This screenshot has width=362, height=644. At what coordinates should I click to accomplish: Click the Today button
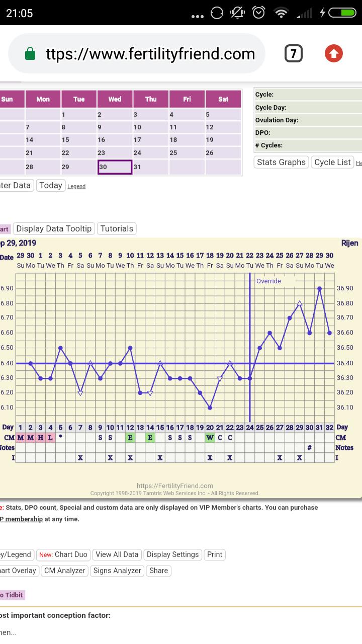coord(51,185)
